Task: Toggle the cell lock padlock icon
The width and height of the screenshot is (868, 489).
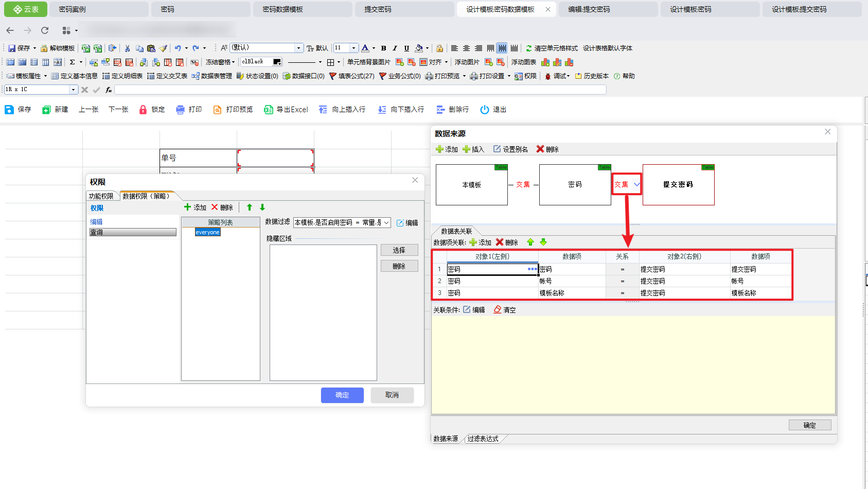Action: (x=439, y=48)
